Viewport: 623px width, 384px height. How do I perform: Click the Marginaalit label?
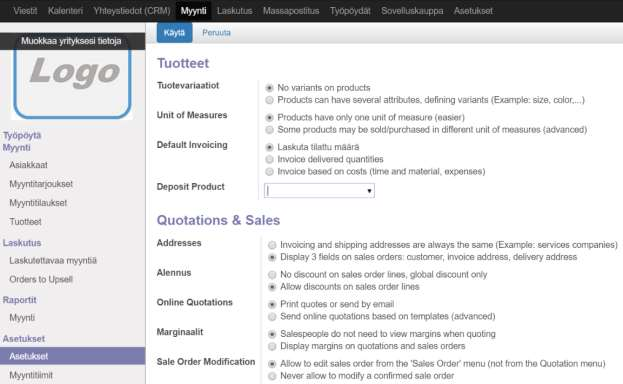click(x=180, y=332)
